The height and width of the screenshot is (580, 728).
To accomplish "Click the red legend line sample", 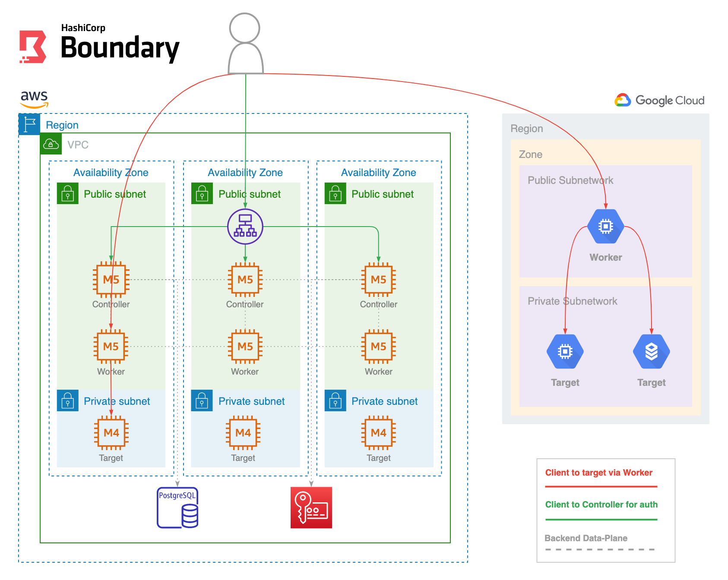I will (601, 487).
